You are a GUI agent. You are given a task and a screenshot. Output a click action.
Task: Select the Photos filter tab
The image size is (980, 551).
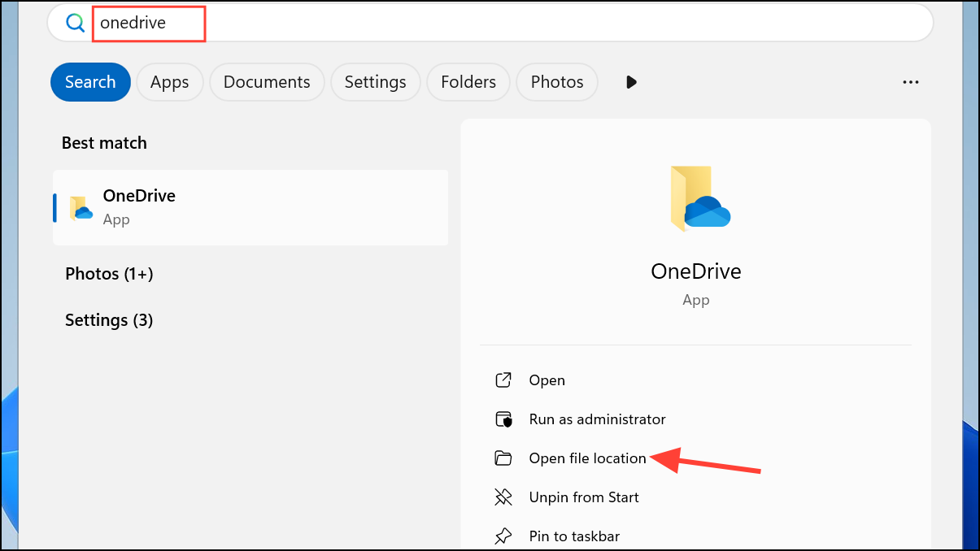pyautogui.click(x=556, y=81)
